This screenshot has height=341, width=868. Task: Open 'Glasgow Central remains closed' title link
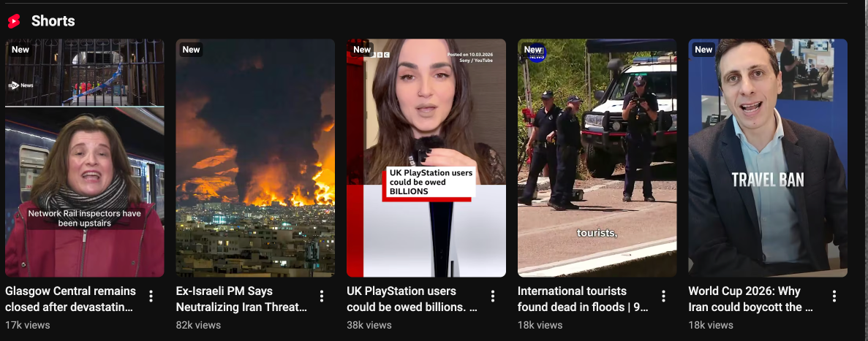[70, 299]
